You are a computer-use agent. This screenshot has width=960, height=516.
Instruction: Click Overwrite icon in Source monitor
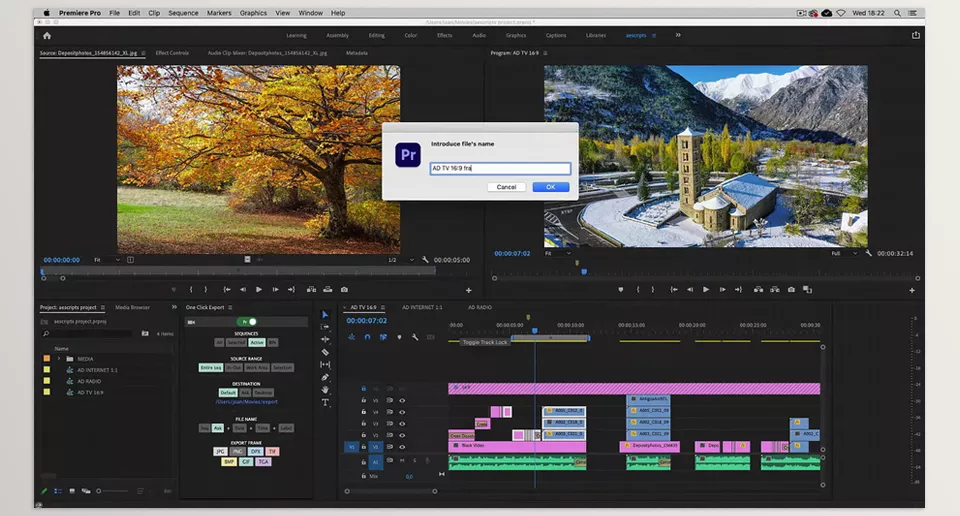click(328, 290)
